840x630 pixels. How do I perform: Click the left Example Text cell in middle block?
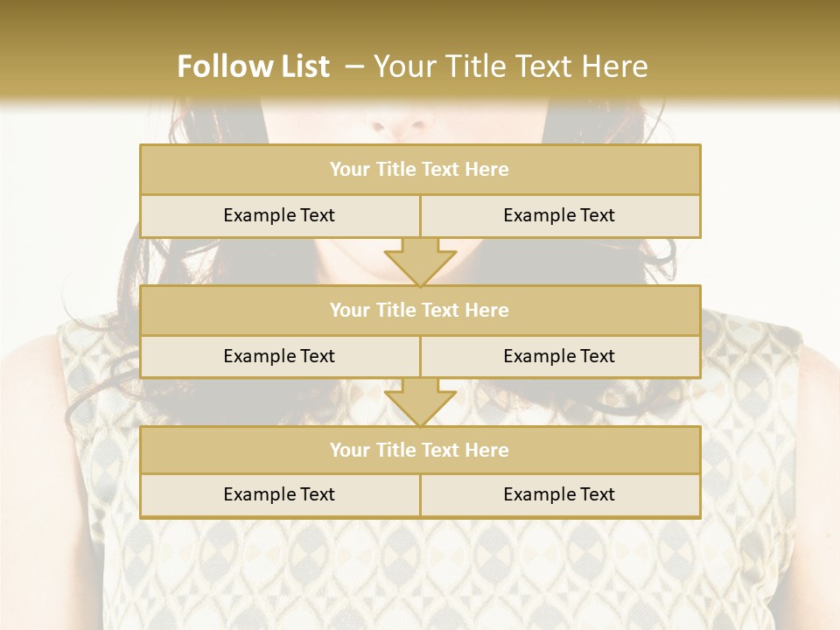tap(280, 357)
